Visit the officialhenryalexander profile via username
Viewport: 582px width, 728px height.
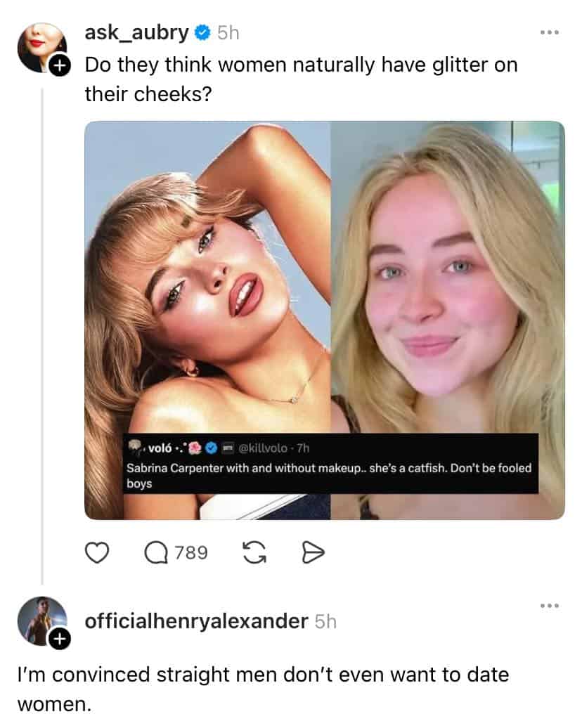click(x=196, y=621)
